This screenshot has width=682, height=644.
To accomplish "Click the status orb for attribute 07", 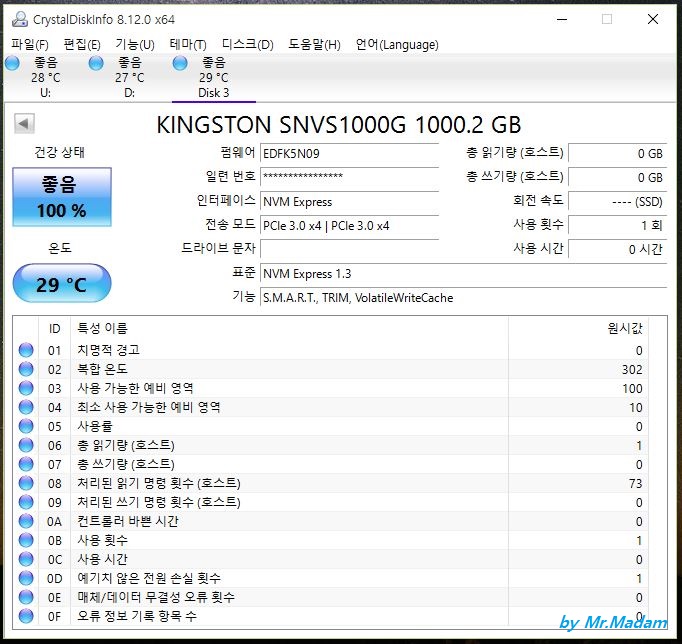I will coord(26,464).
